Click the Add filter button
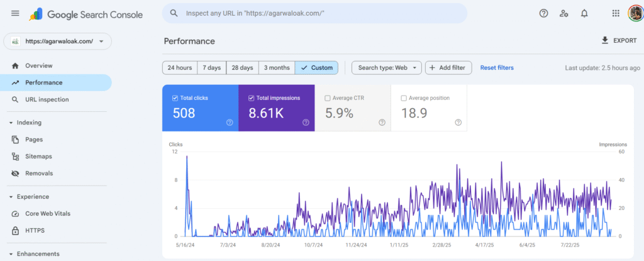Image resolution: width=644 pixels, height=261 pixels. tap(448, 68)
